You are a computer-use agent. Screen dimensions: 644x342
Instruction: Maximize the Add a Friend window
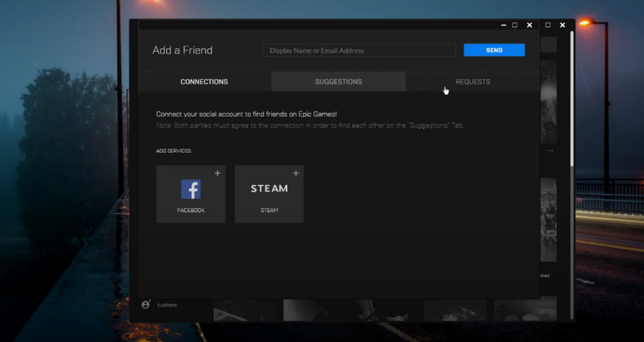coord(515,25)
